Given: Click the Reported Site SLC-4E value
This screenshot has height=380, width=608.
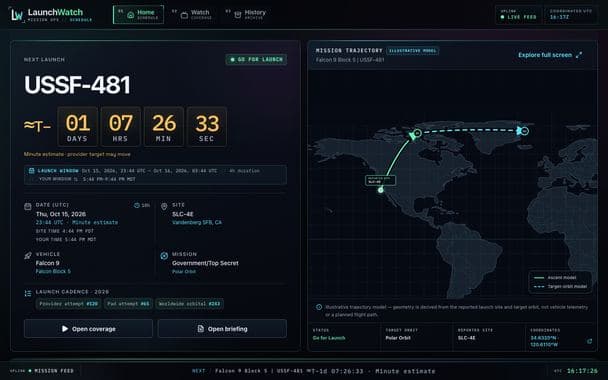Looking at the screenshot, I should click(466, 338).
